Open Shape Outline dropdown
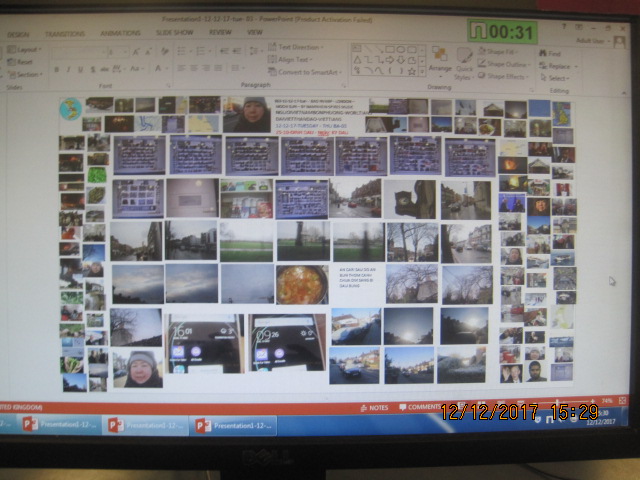Viewport: 640px width, 480px height. pos(504,64)
